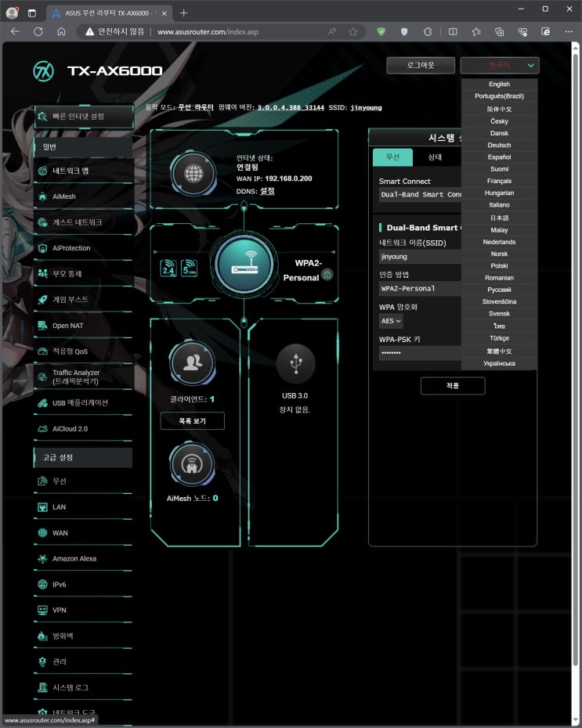Image resolution: width=582 pixels, height=728 pixels.
Task: Open the authentication method WPA2-Personal dropdown
Action: 421,288
